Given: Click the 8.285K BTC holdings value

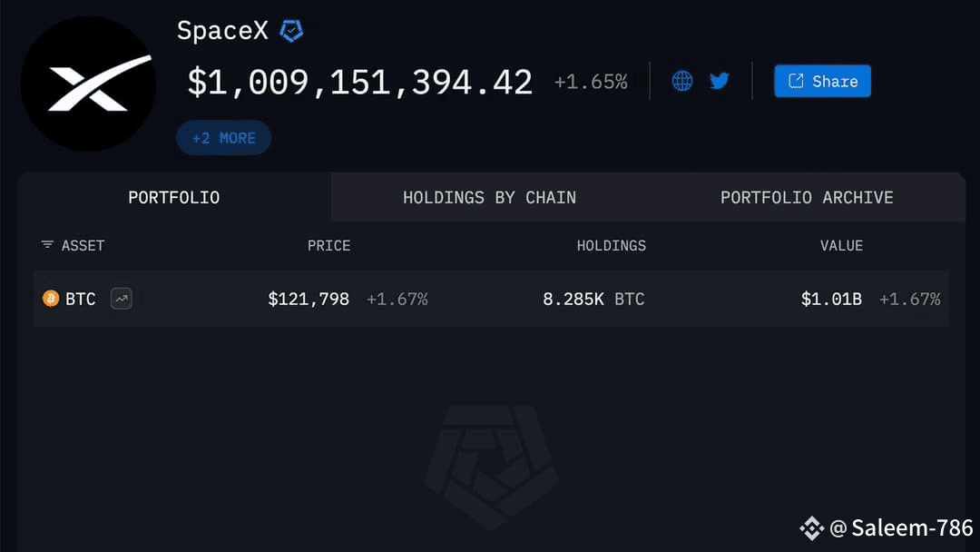Looking at the screenshot, I should tap(593, 299).
